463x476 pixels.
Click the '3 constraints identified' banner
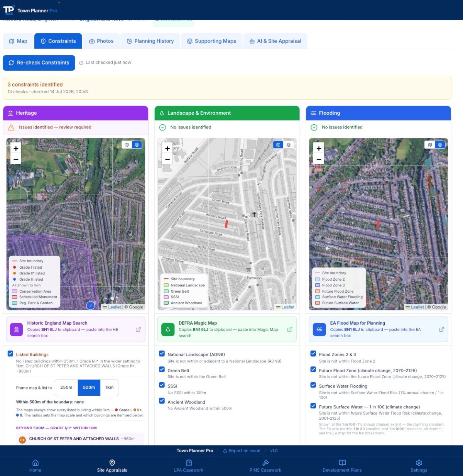(227, 88)
